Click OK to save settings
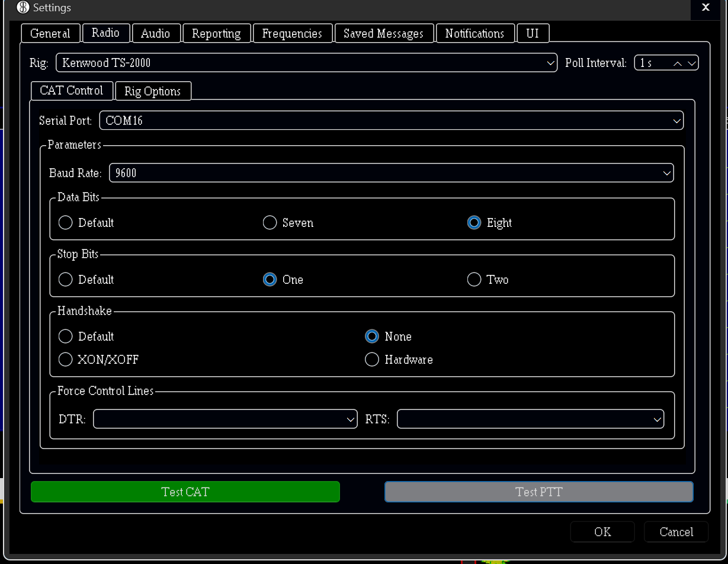Viewport: 728px width, 564px height. 602,532
